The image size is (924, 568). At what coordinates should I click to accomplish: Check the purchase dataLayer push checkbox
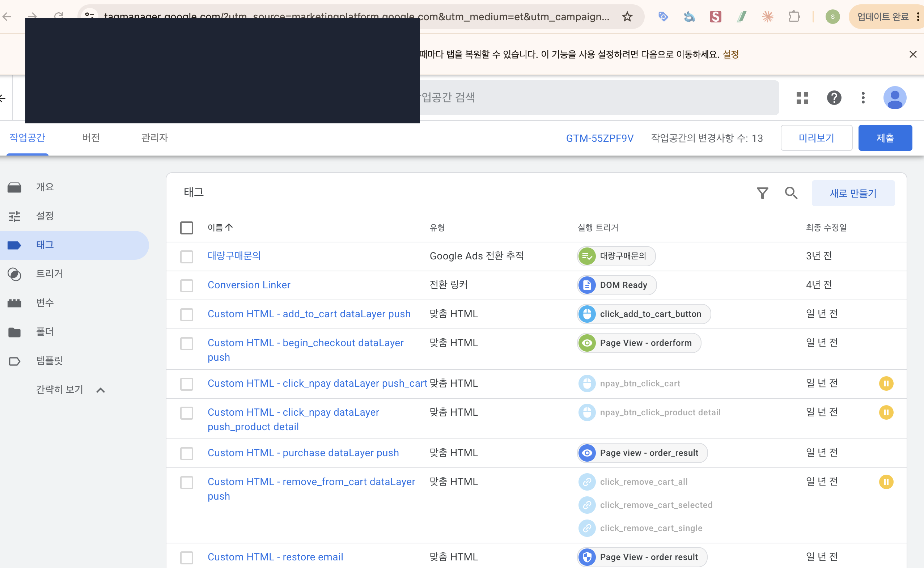point(187,453)
